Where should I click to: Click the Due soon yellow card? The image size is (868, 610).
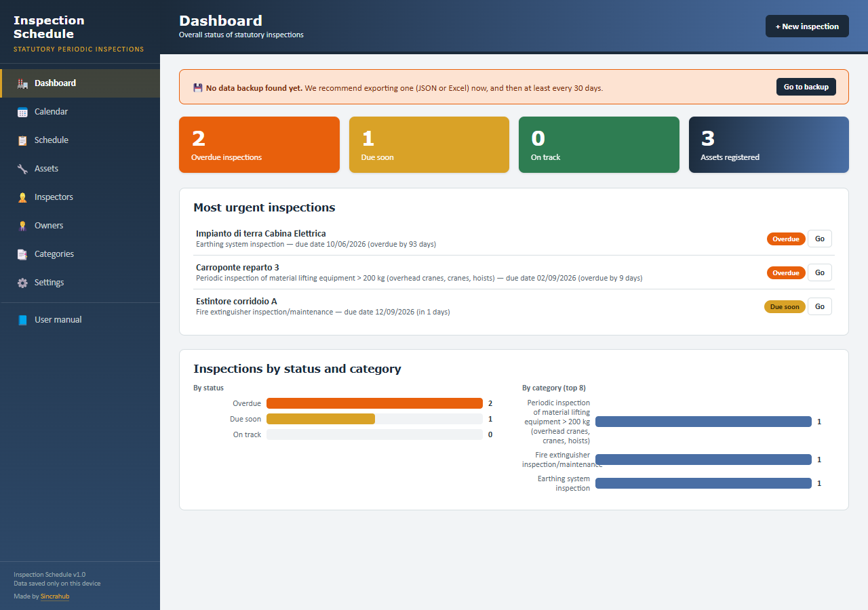[x=429, y=144]
